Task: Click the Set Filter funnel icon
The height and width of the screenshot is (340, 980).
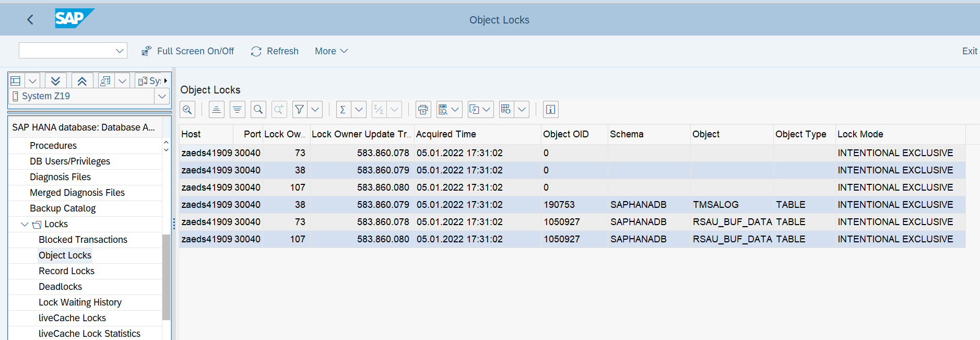Action: coord(300,110)
